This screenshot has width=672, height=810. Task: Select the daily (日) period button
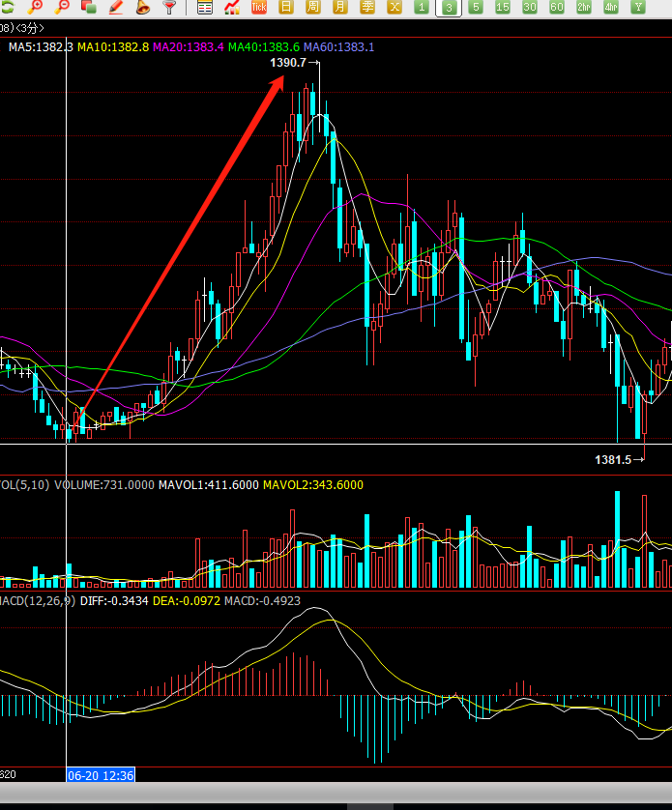(286, 8)
